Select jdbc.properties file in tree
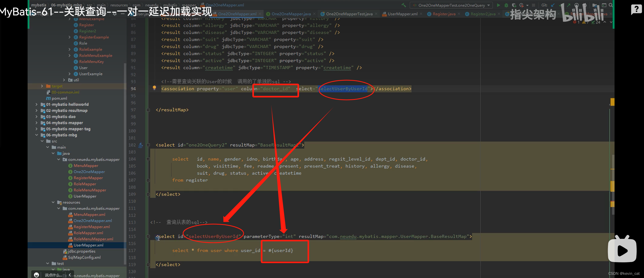 click(x=79, y=251)
